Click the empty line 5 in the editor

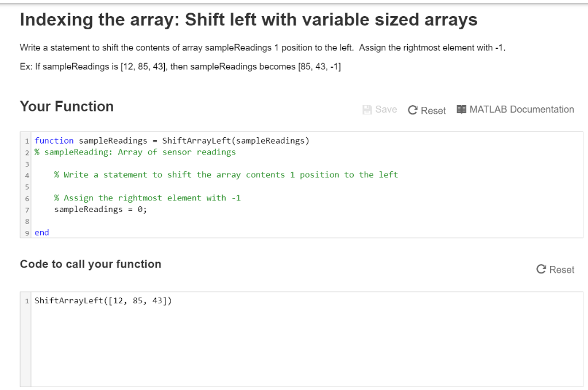[x=307, y=186]
